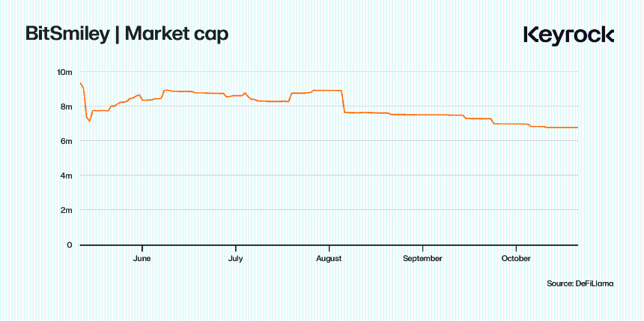Viewport: 644px width, 321px height.
Task: Click the 4m y-axis label
Action: (x=67, y=175)
